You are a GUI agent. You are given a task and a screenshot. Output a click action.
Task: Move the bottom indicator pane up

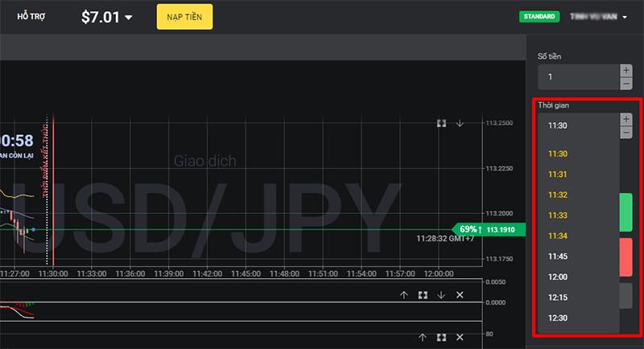[423, 338]
